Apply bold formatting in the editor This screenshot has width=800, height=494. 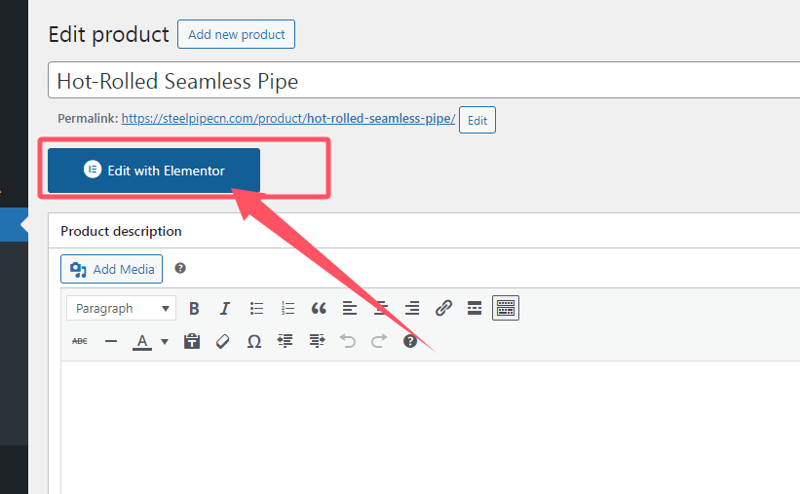coord(194,308)
